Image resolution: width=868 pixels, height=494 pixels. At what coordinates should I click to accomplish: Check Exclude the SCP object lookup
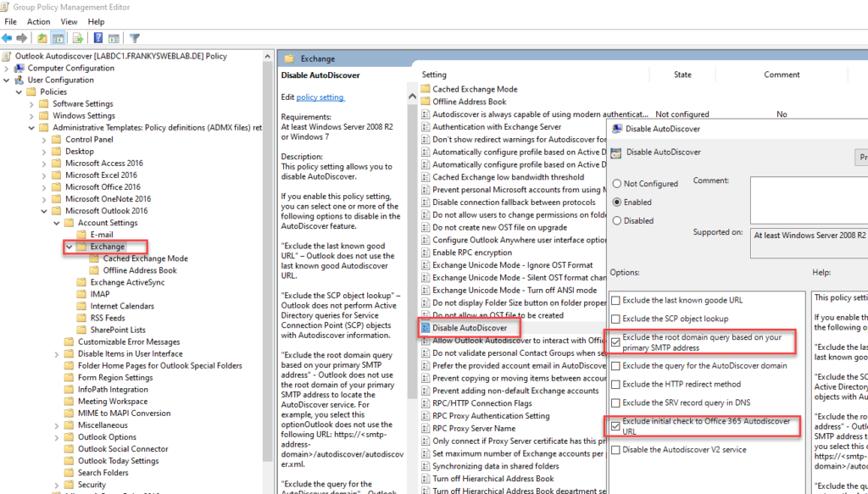(x=615, y=319)
